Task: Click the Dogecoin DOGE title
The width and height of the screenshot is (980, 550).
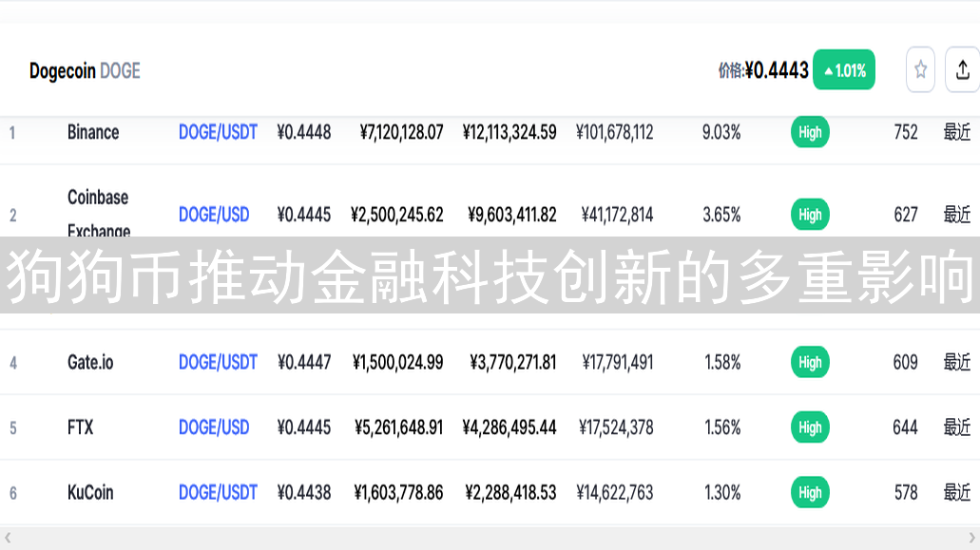Action: point(85,70)
